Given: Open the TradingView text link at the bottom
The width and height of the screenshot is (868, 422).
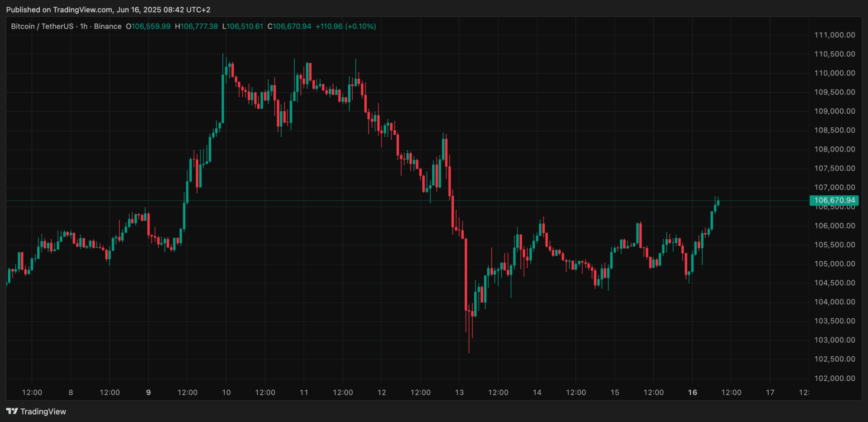Looking at the screenshot, I should pos(43,412).
